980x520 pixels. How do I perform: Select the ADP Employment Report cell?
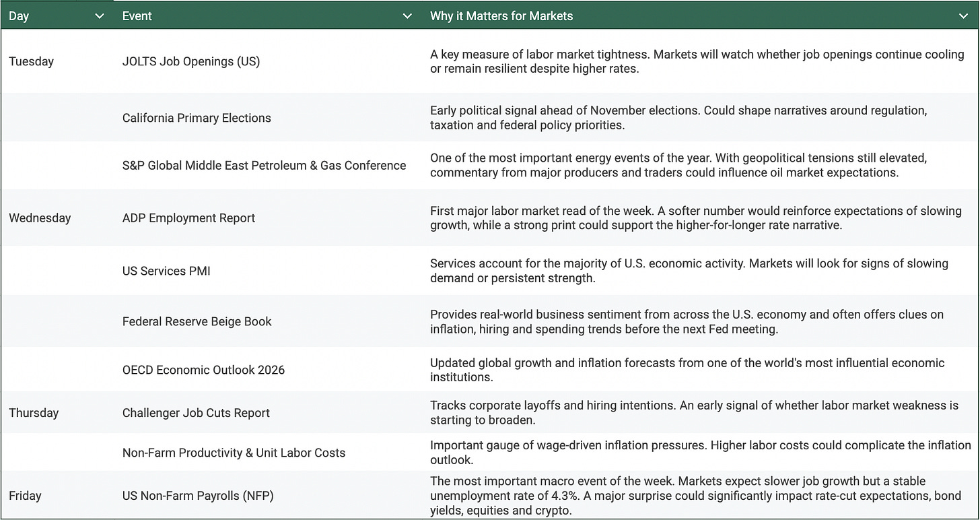[188, 218]
